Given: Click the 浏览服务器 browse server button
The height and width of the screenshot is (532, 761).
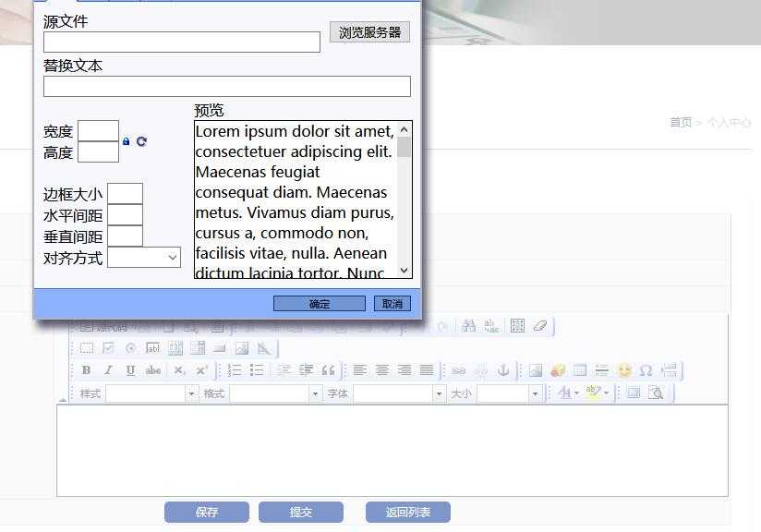Looking at the screenshot, I should coord(369,32).
